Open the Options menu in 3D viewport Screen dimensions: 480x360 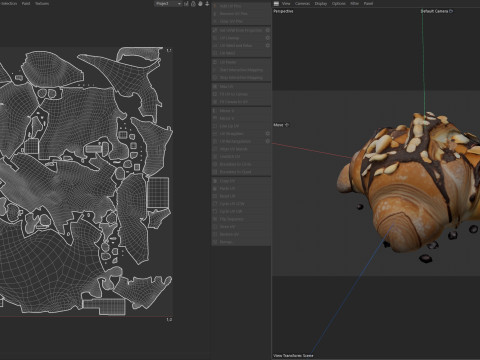[339, 4]
